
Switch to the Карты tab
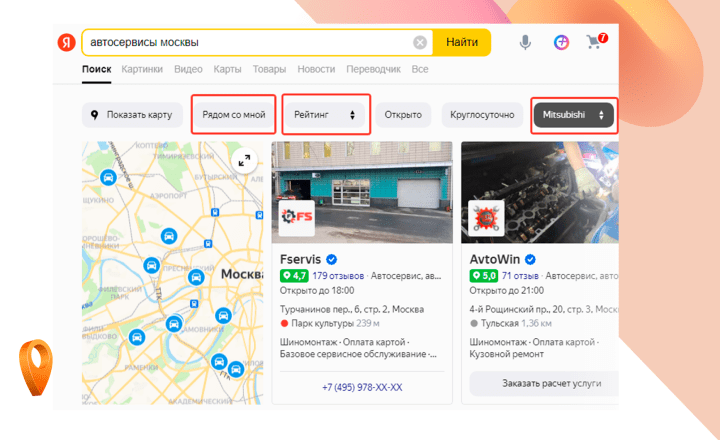pyautogui.click(x=227, y=69)
